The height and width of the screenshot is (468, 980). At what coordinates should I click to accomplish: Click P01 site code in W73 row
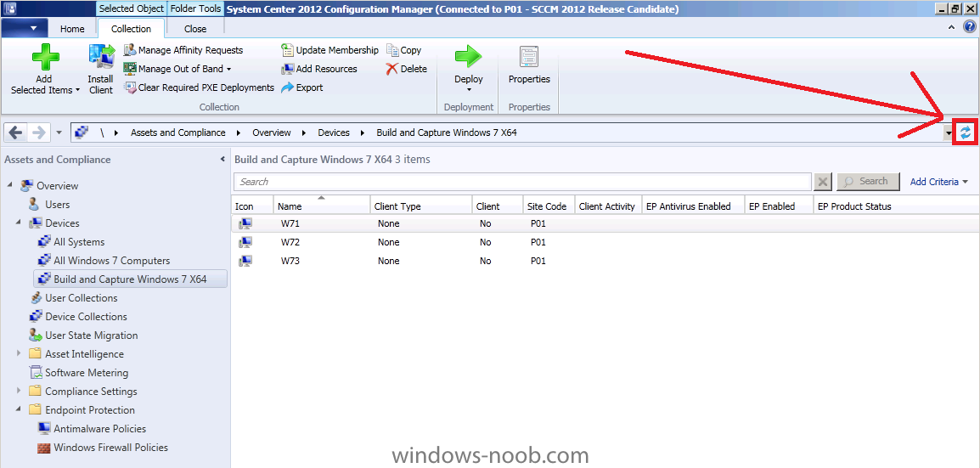[538, 262]
